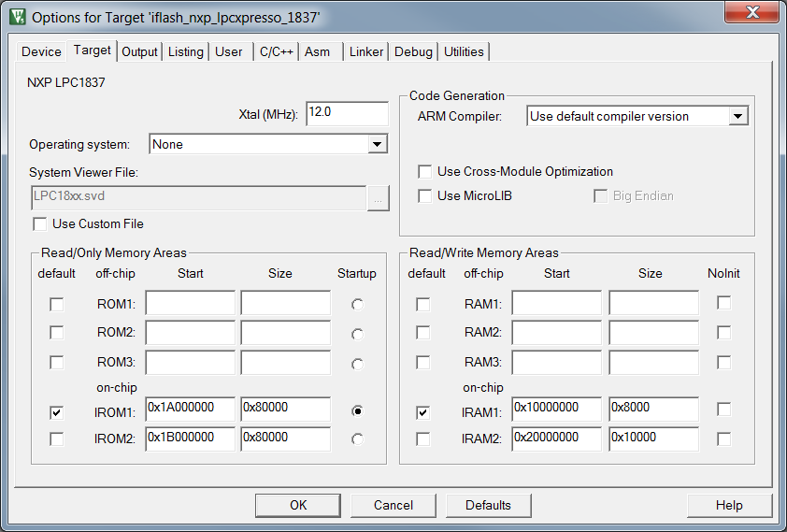Expand the ARM Compiler version dropdown
787x532 pixels.
pyautogui.click(x=737, y=117)
